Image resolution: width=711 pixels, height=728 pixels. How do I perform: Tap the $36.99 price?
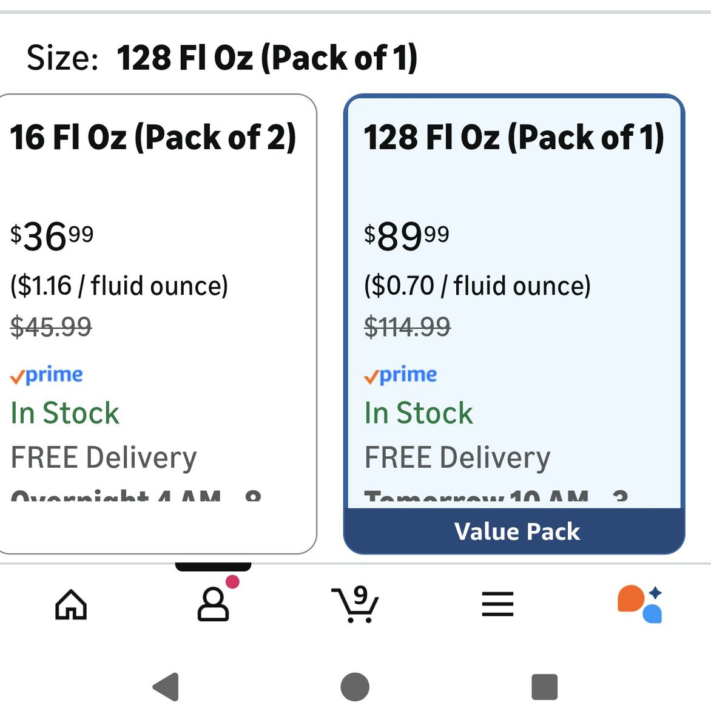52,236
